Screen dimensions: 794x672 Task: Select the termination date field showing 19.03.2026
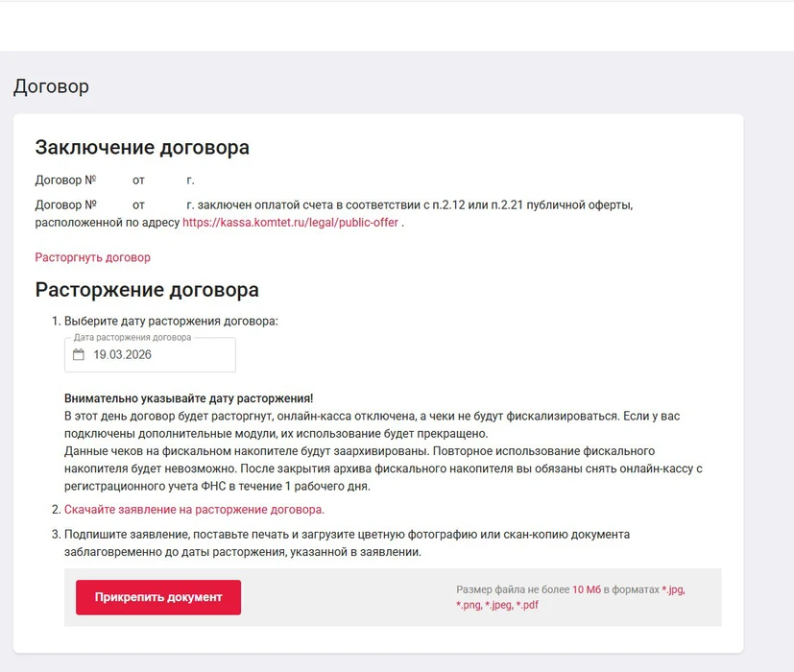pos(154,355)
